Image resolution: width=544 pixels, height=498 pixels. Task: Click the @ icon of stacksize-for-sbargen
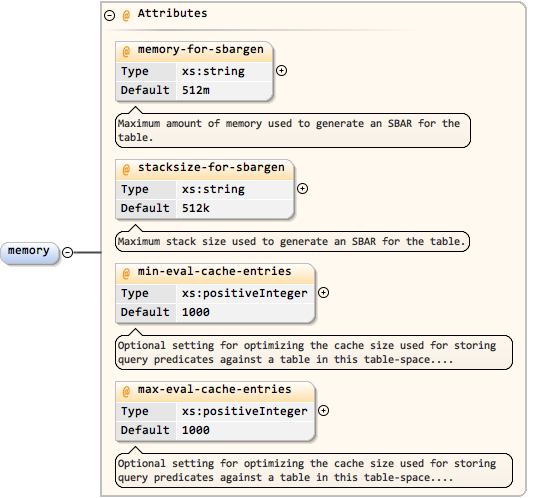click(126, 169)
